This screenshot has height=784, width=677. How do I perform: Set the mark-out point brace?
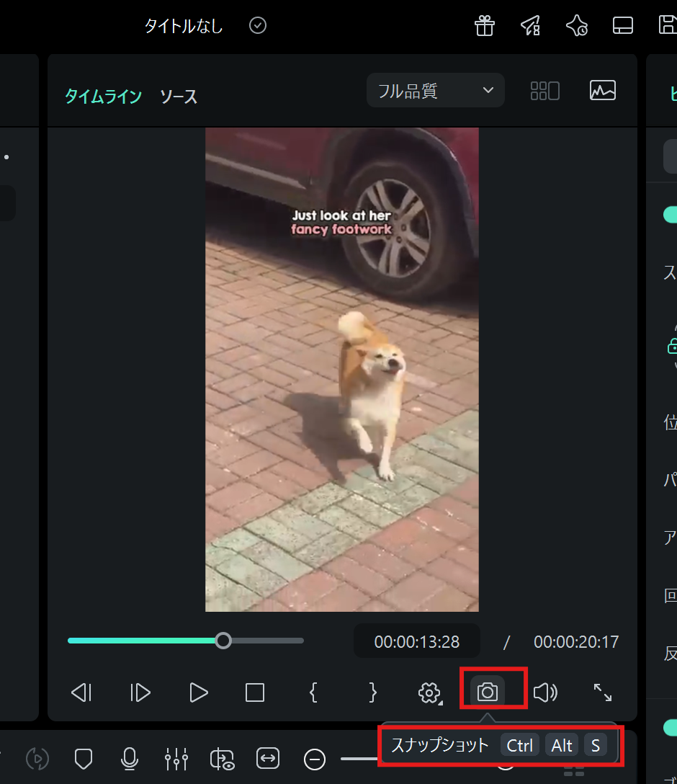click(373, 692)
